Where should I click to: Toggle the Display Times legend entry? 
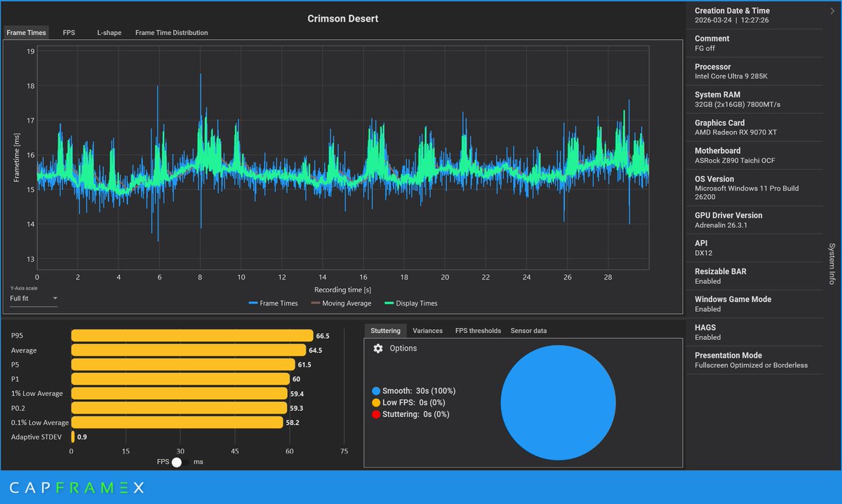click(x=411, y=304)
